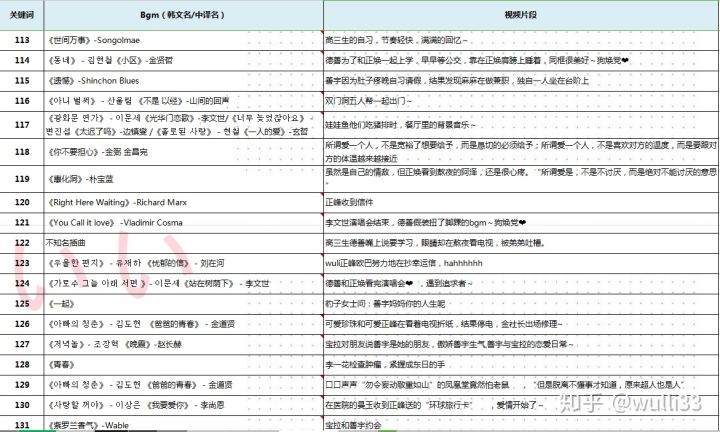Click row number cell "128"

[x=22, y=365]
